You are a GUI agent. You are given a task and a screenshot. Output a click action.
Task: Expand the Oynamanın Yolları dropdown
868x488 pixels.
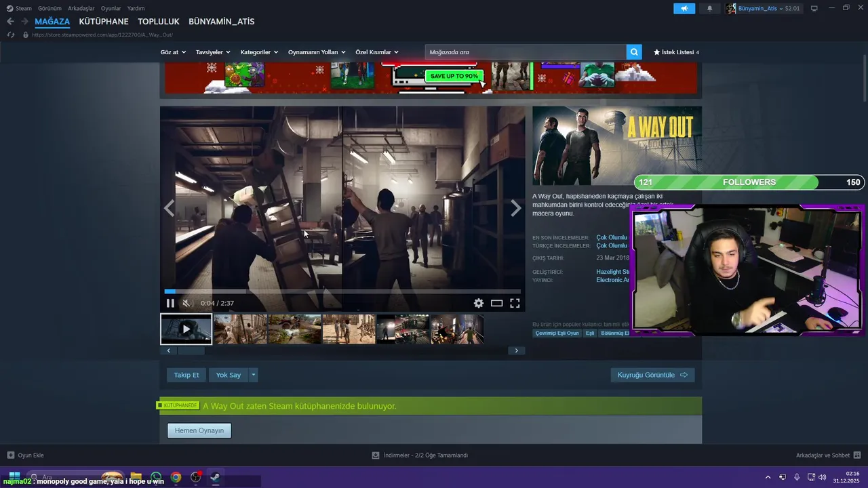coord(317,52)
